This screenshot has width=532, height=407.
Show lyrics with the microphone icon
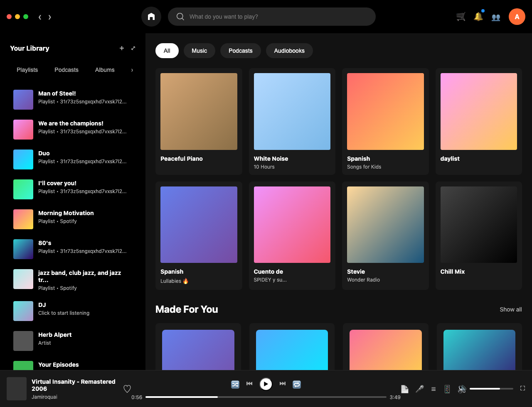tap(420, 389)
